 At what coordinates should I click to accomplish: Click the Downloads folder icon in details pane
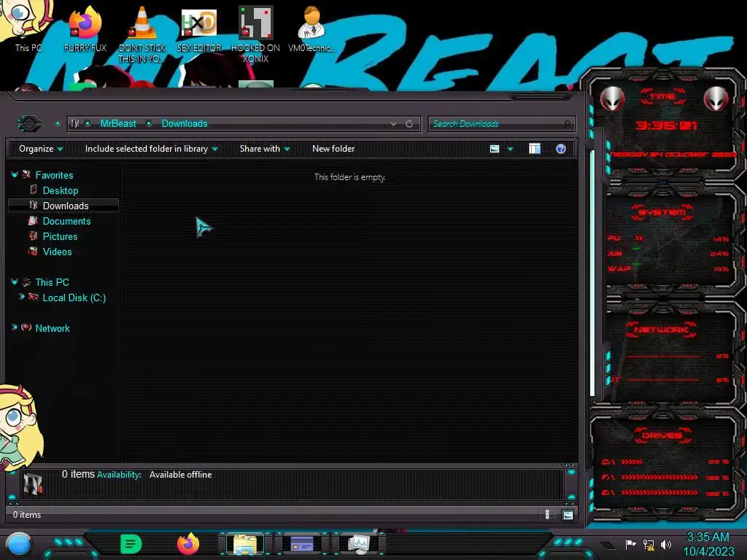pyautogui.click(x=33, y=484)
